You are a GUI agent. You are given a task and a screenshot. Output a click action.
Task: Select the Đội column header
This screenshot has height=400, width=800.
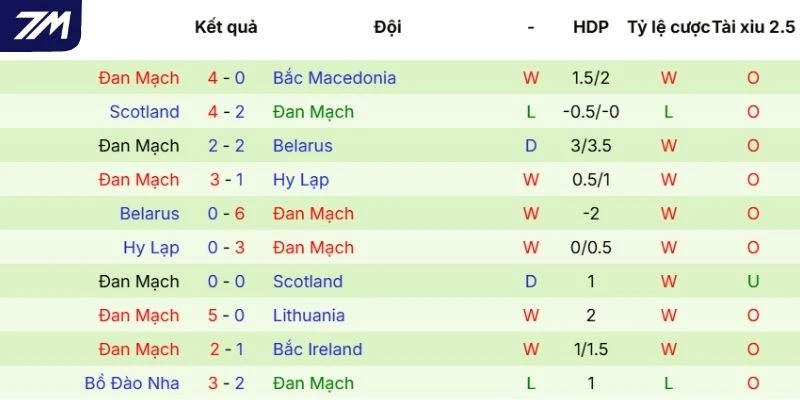click(386, 27)
